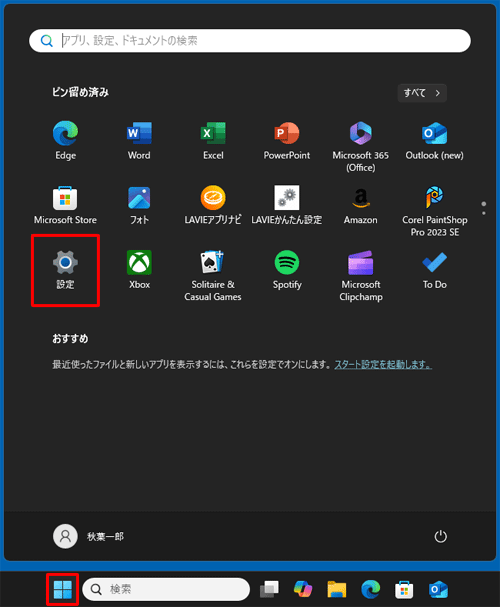Launch the Amazon app
This screenshot has height=607, width=500.
[361, 205]
